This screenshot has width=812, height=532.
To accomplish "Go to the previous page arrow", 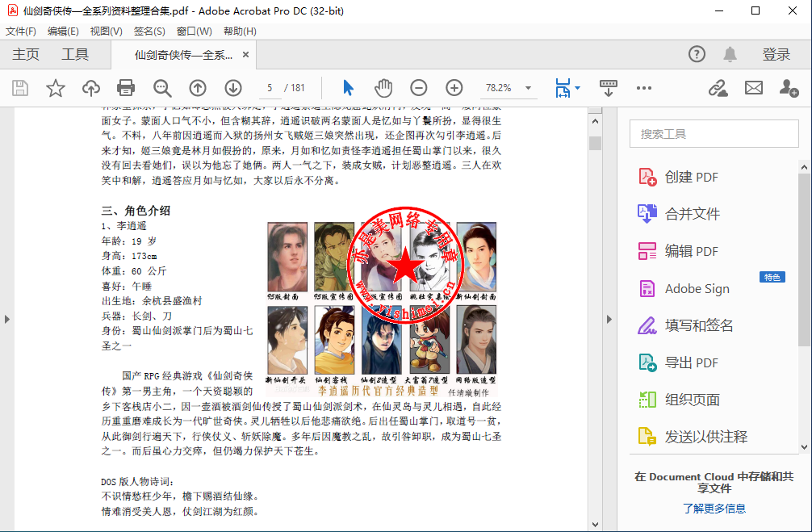I will tap(197, 88).
